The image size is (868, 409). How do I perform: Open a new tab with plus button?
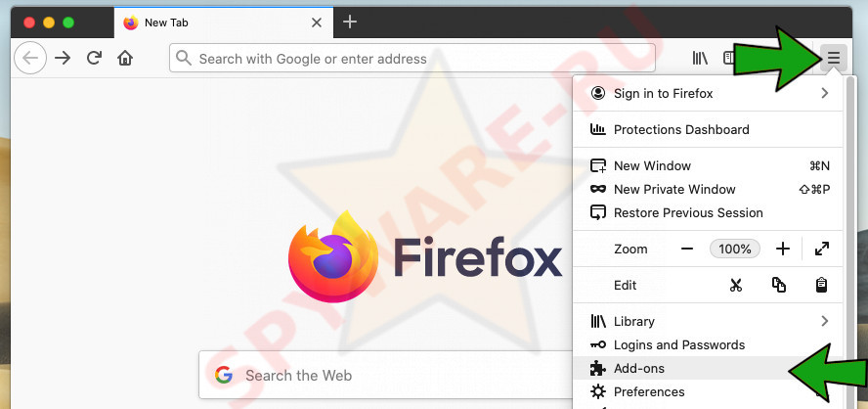tap(350, 23)
